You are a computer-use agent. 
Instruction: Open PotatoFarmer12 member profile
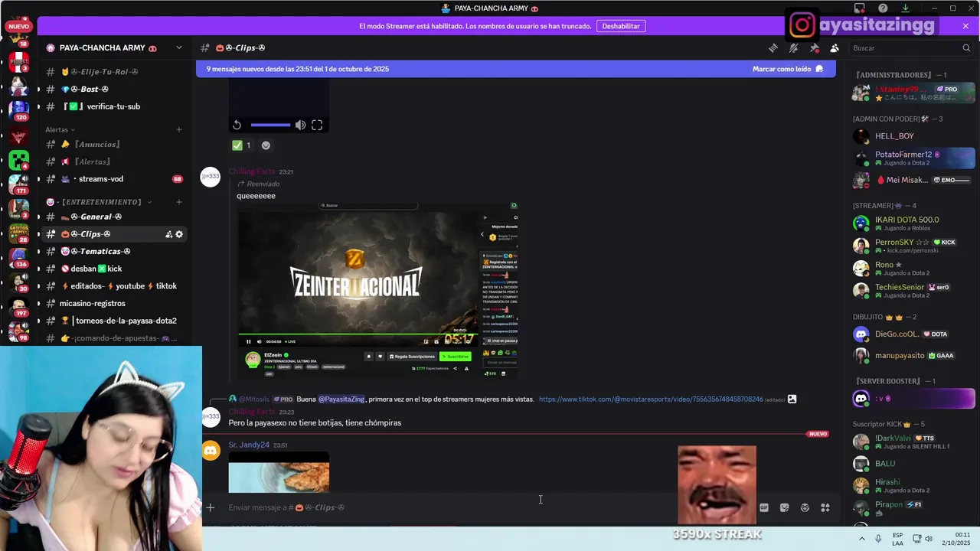point(912,158)
